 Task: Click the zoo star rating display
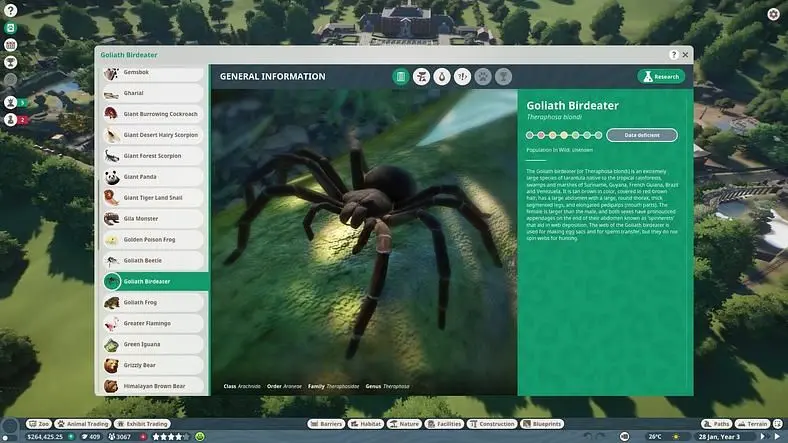coord(171,437)
